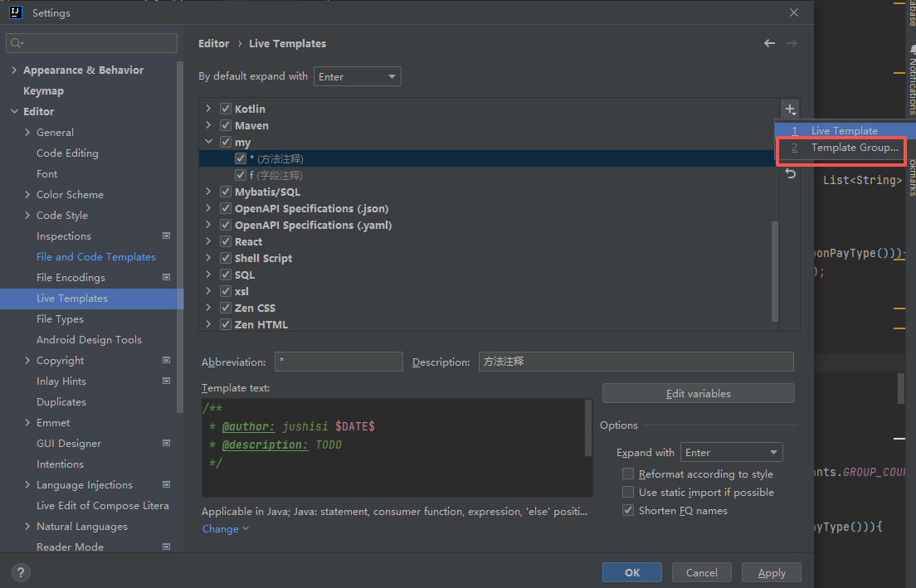
Task: Click the Edit variables button
Action: 698,394
